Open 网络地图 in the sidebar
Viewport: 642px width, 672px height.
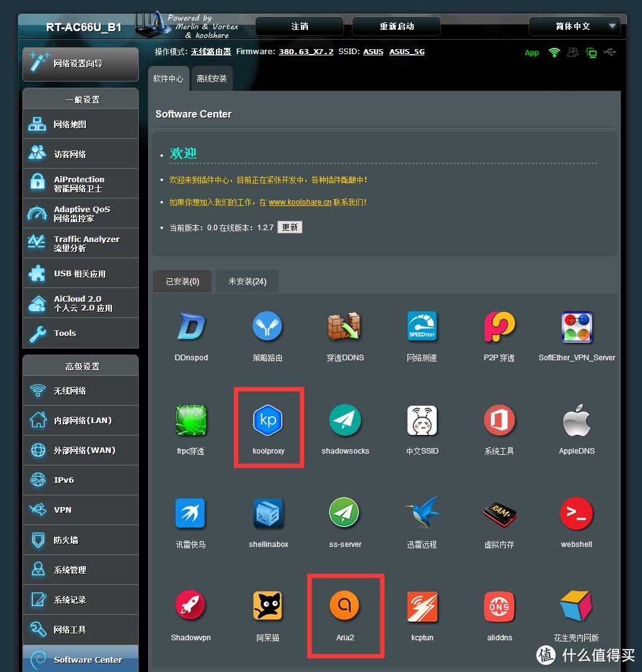[81, 124]
